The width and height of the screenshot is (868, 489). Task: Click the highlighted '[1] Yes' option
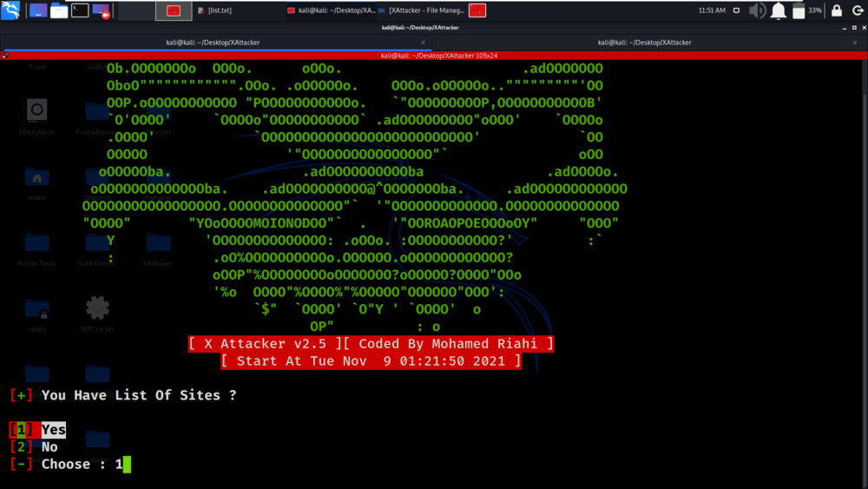pos(37,430)
